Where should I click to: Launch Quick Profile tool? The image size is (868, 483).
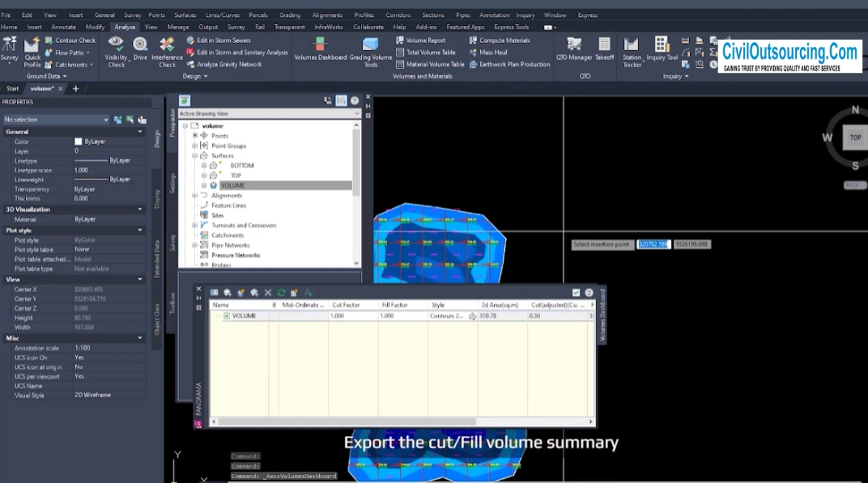tap(32, 52)
